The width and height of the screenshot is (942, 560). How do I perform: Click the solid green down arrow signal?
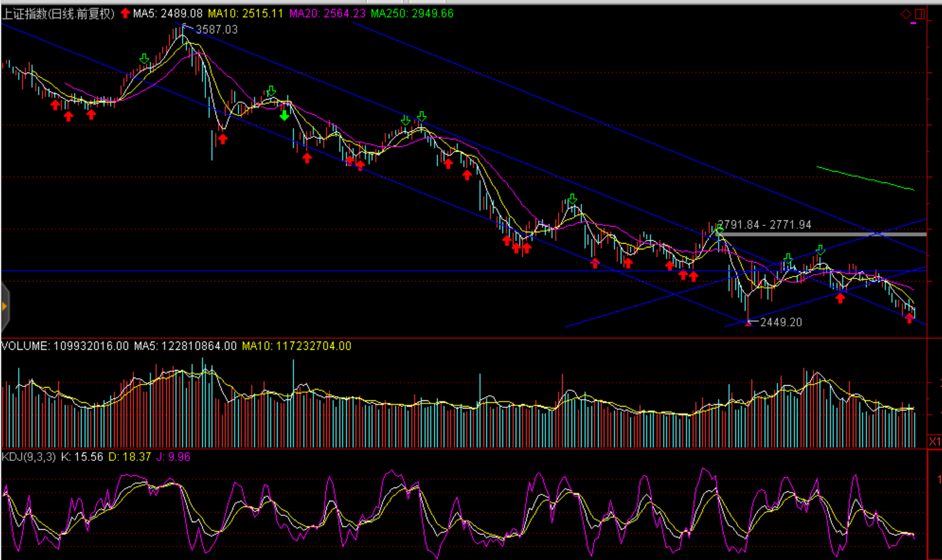click(284, 115)
